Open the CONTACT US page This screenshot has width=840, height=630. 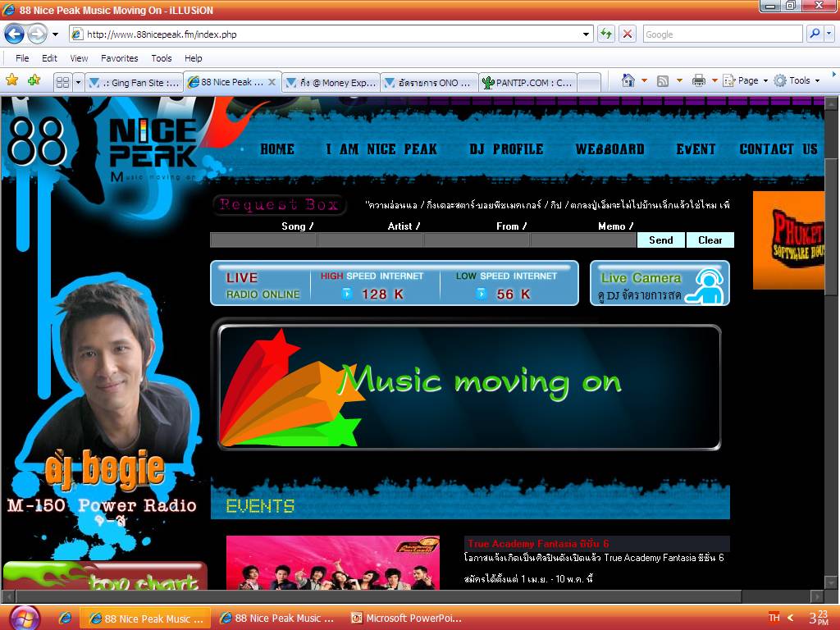point(778,149)
